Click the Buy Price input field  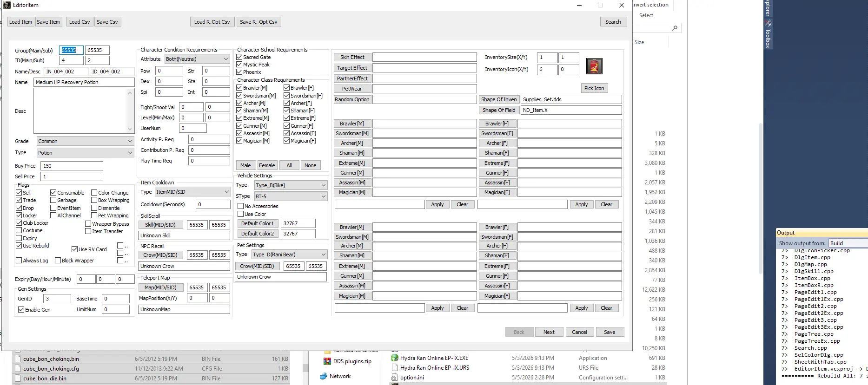72,166
